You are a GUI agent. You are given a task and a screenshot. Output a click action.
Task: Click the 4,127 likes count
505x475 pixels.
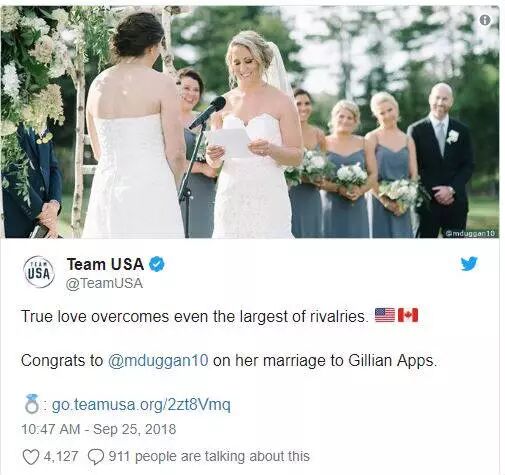point(61,456)
